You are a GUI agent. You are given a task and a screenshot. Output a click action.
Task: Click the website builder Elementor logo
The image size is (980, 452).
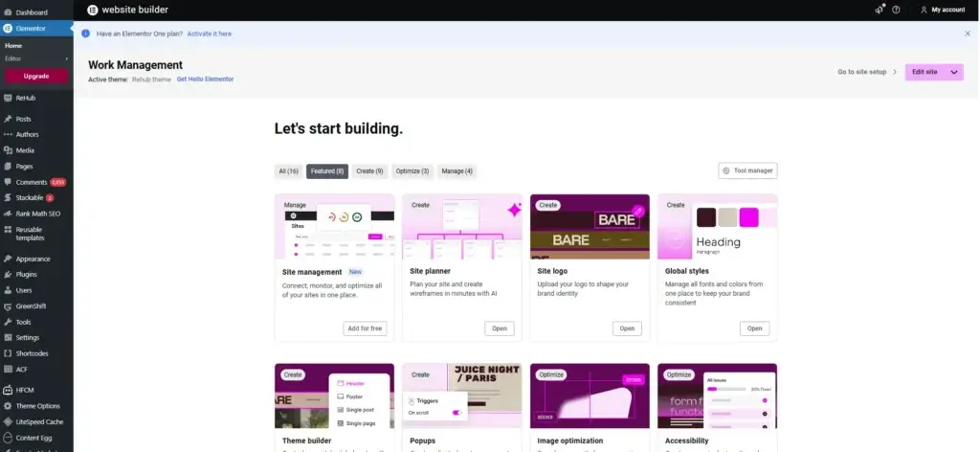click(93, 10)
